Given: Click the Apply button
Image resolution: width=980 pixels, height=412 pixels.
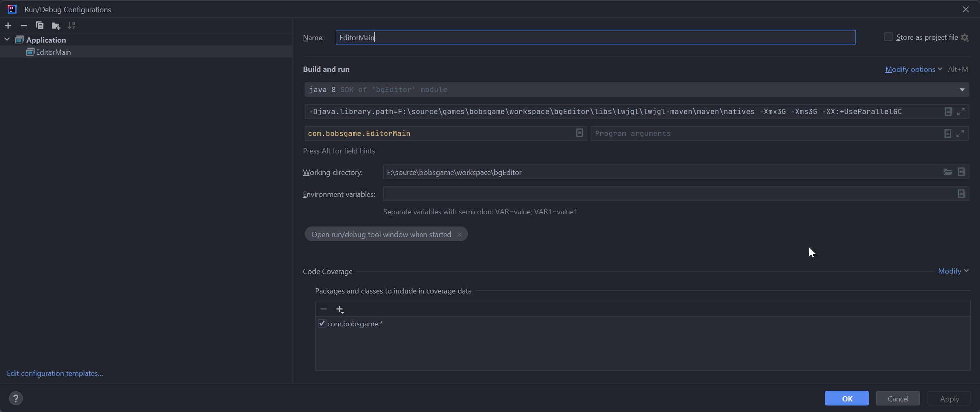Looking at the screenshot, I should tap(949, 399).
